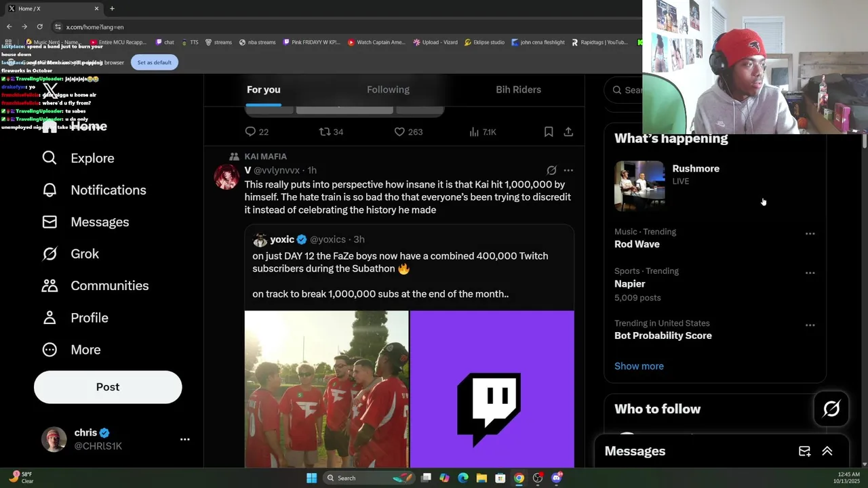Image resolution: width=868 pixels, height=488 pixels.
Task: Compose new message in Messages drawer
Action: point(804,451)
